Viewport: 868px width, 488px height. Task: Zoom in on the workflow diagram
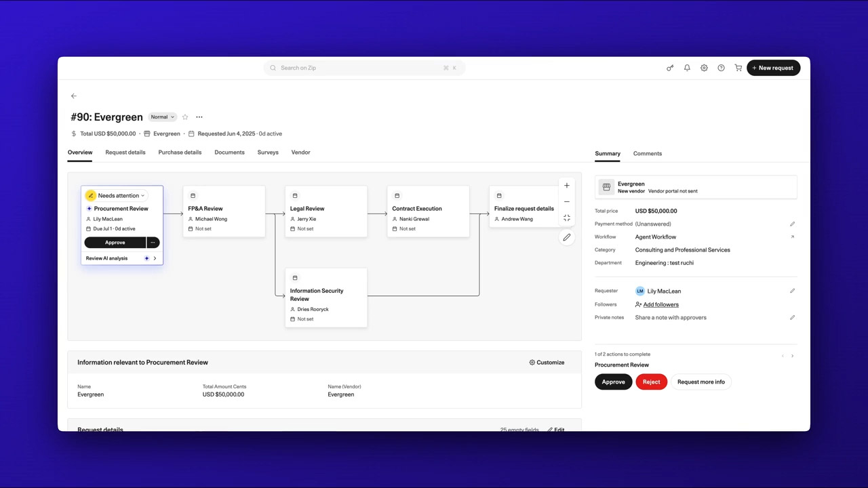(x=567, y=186)
